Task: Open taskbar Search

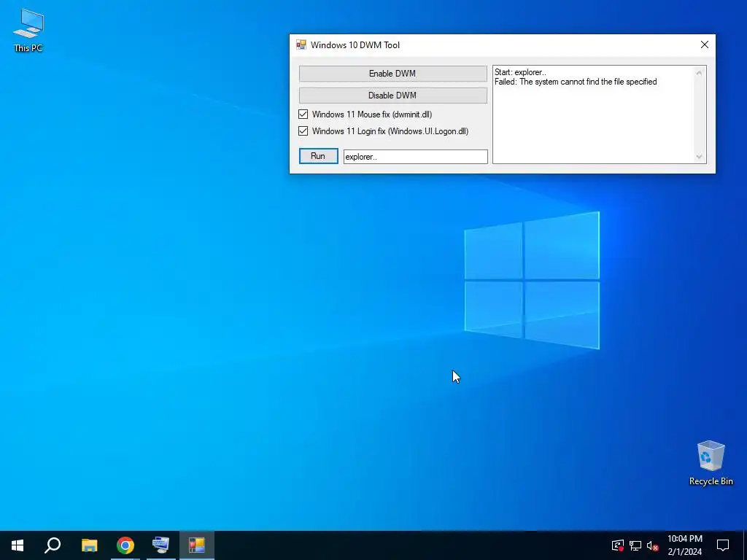Action: [x=53, y=545]
